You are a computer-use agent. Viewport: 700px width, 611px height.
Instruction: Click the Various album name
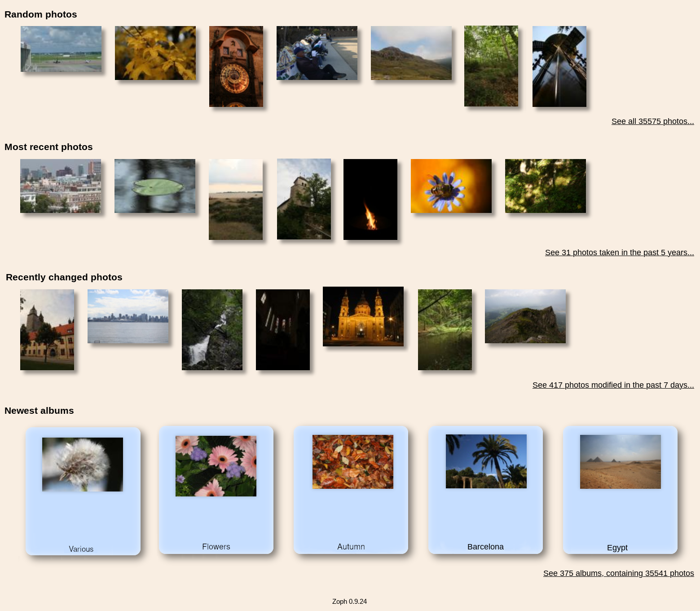[81, 549]
